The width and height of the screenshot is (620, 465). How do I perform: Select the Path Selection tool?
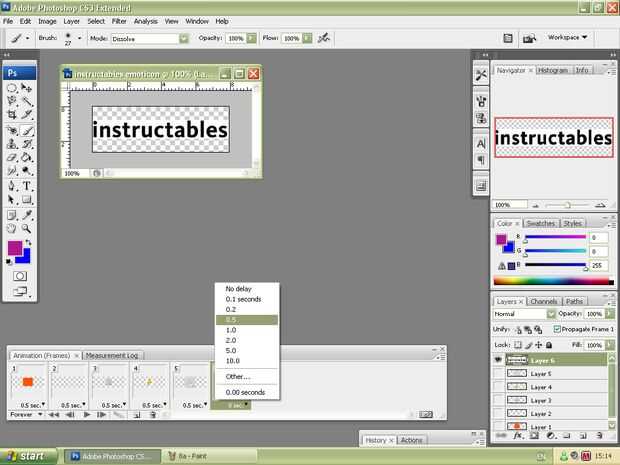pyautogui.click(x=12, y=199)
